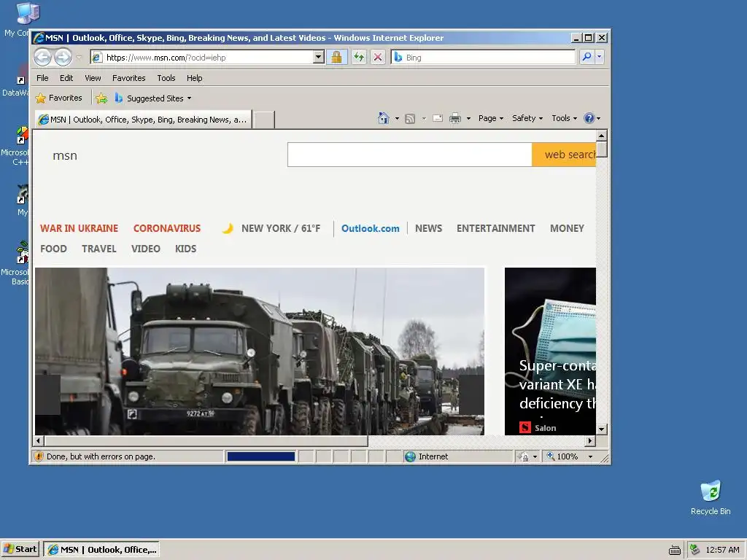
Task: Click the Windows Start button
Action: click(20, 550)
